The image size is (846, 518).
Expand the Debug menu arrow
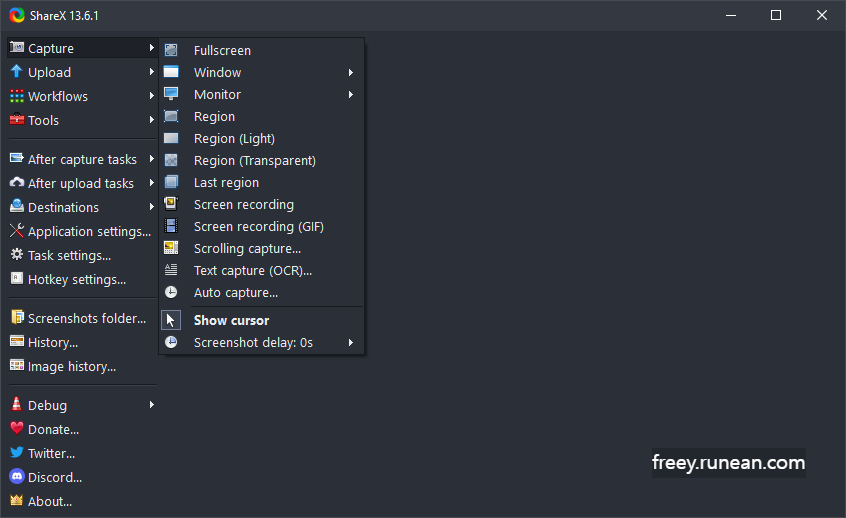[152, 405]
